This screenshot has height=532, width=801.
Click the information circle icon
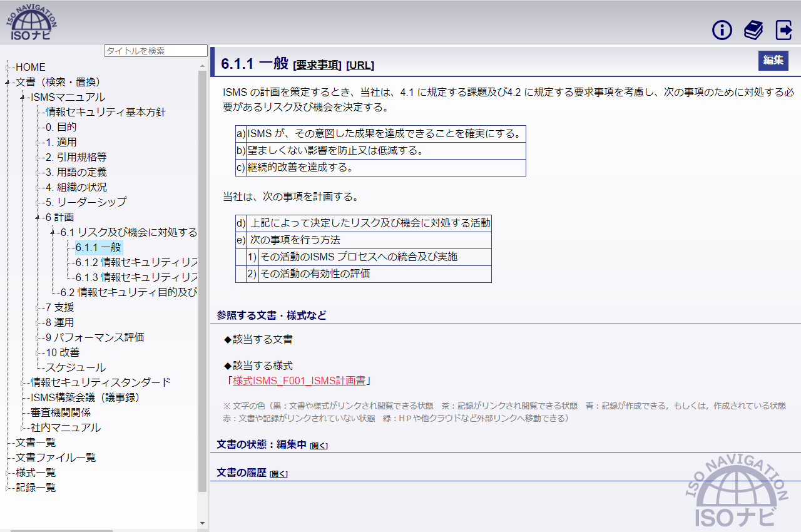(x=722, y=29)
